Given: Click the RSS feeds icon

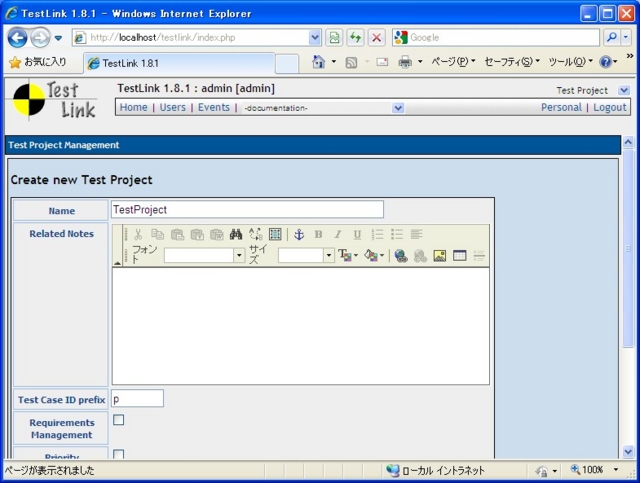Looking at the screenshot, I should [x=351, y=62].
